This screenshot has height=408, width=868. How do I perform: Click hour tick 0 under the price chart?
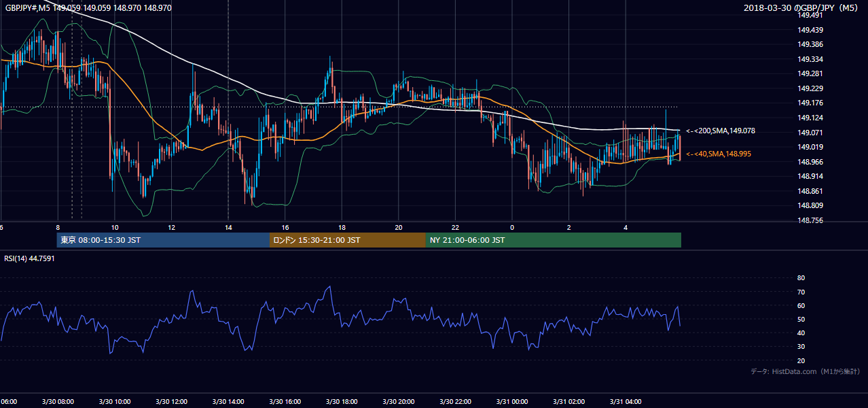tap(512, 228)
